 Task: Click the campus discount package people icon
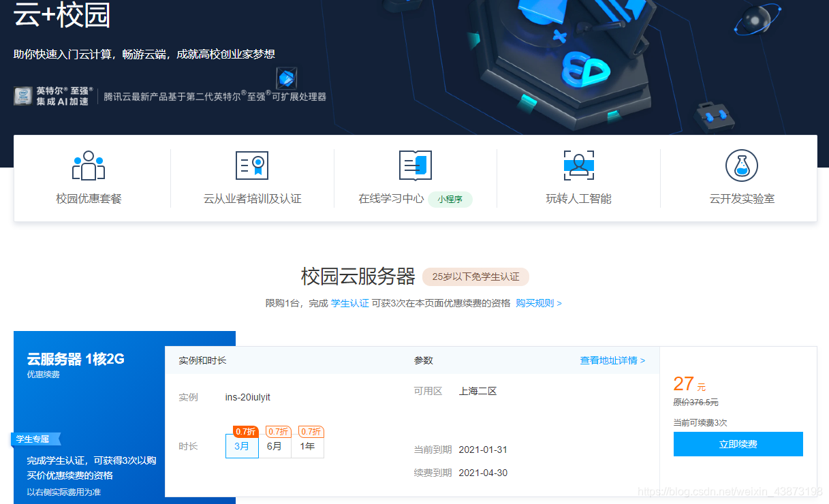click(x=89, y=166)
